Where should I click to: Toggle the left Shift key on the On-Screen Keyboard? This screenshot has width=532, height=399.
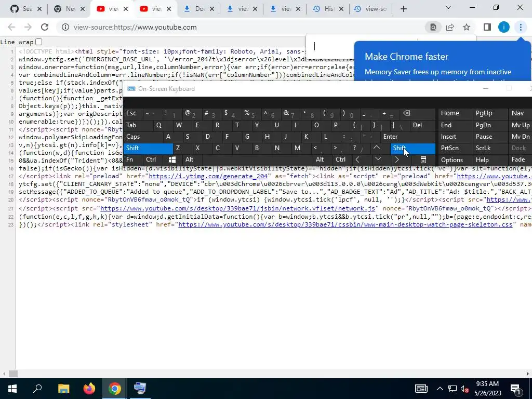(x=148, y=148)
